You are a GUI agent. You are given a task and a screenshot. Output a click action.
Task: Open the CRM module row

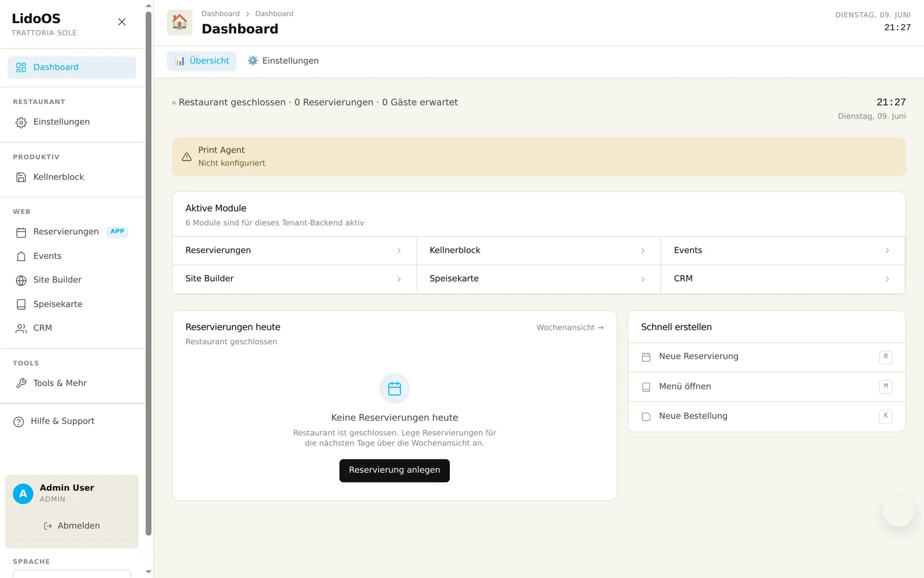(783, 279)
